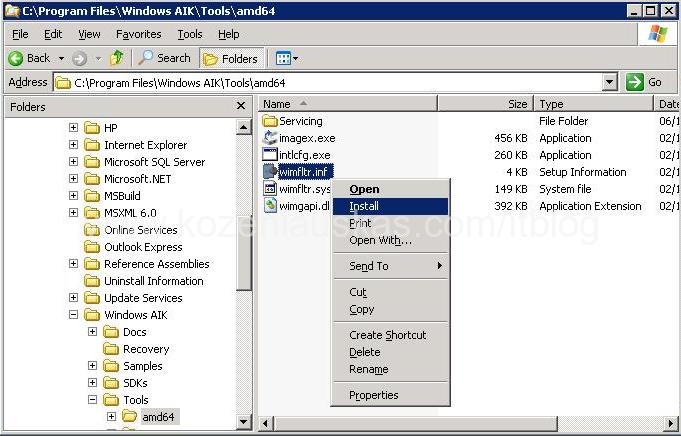This screenshot has height=436, width=681.
Task: Choose Rename in the context menu
Action: tap(390, 369)
